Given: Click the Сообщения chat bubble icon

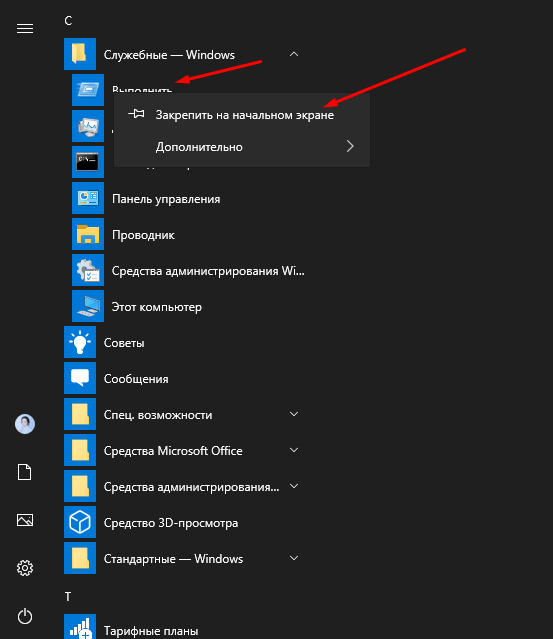Looking at the screenshot, I should [x=80, y=378].
